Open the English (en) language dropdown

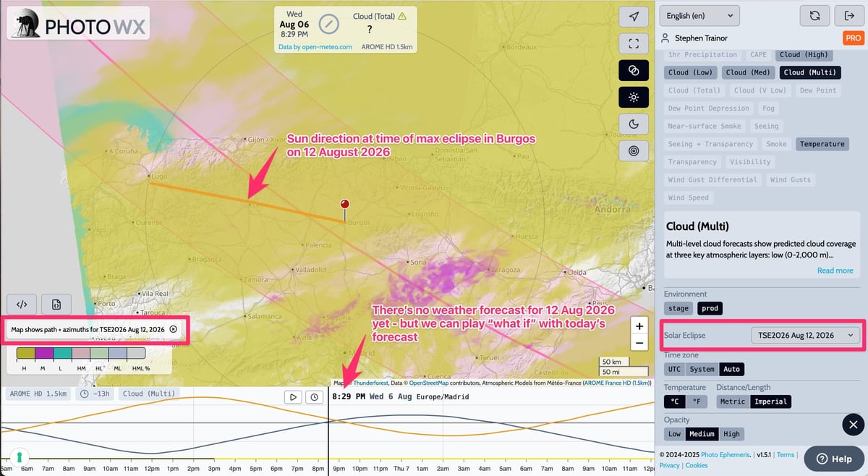pos(699,15)
